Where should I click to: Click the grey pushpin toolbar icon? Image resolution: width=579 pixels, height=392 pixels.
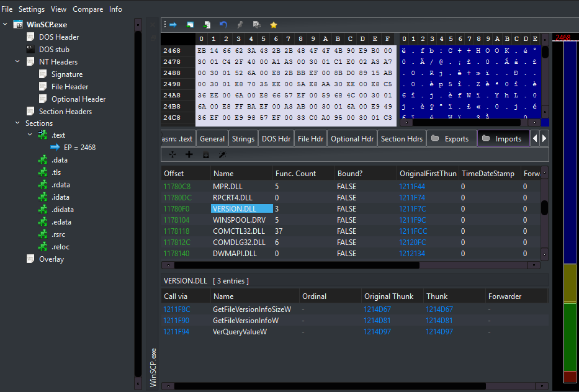coord(240,25)
